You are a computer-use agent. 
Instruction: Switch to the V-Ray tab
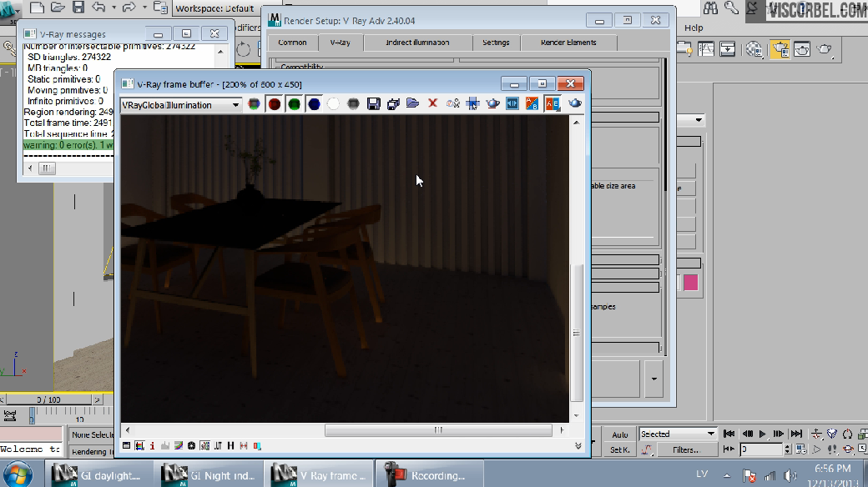pyautogui.click(x=340, y=43)
